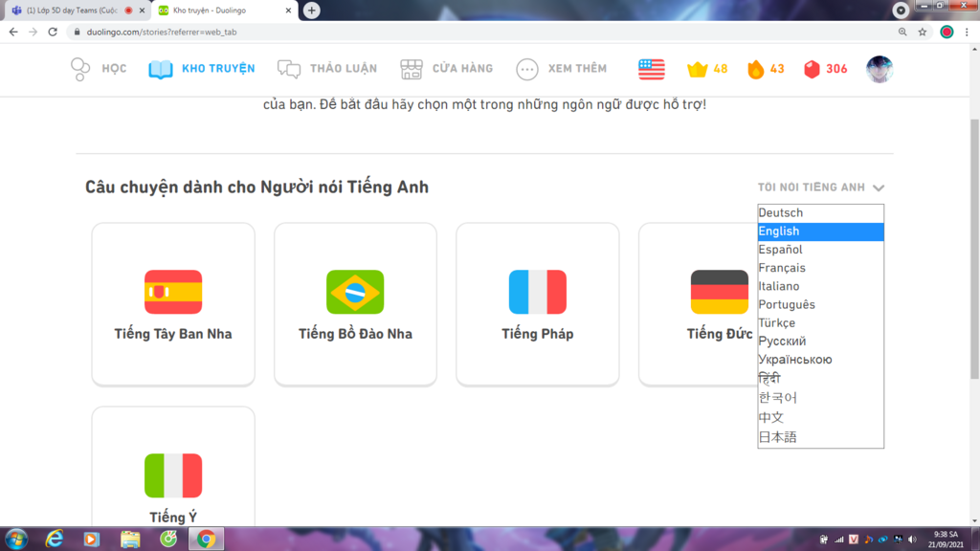Expand the TÔI NÓI TIẾNG ANH dropdown
Screen dimensions: 980x551
pos(820,187)
